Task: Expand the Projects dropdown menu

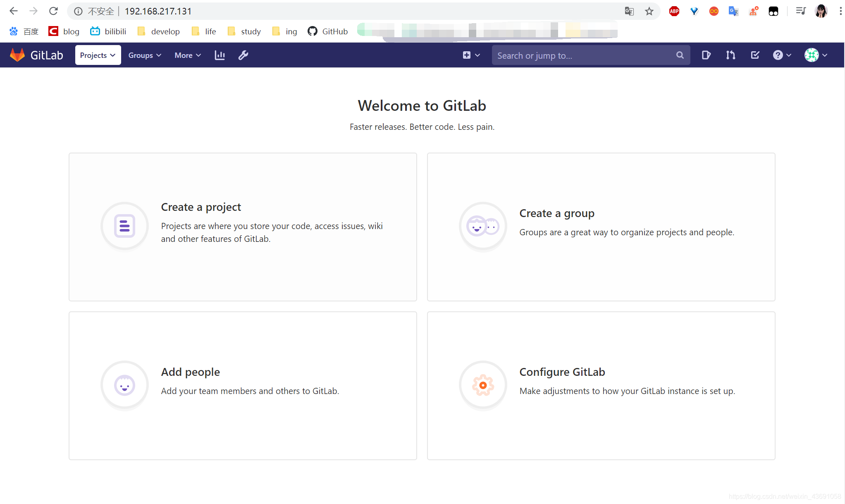Action: pos(98,55)
